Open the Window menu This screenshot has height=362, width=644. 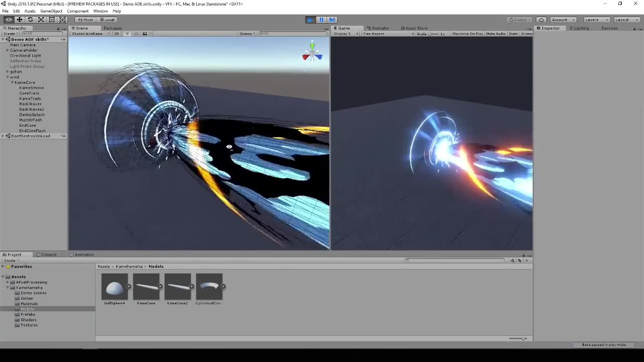(x=100, y=11)
